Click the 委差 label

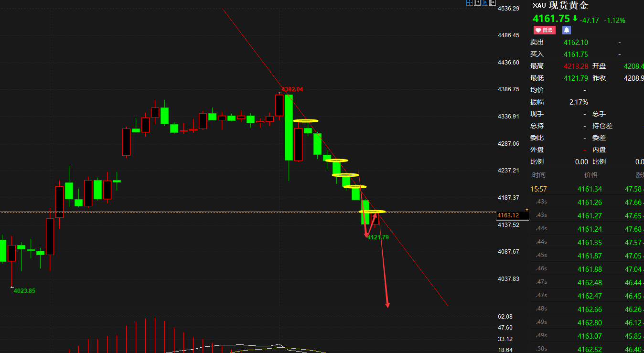[599, 138]
